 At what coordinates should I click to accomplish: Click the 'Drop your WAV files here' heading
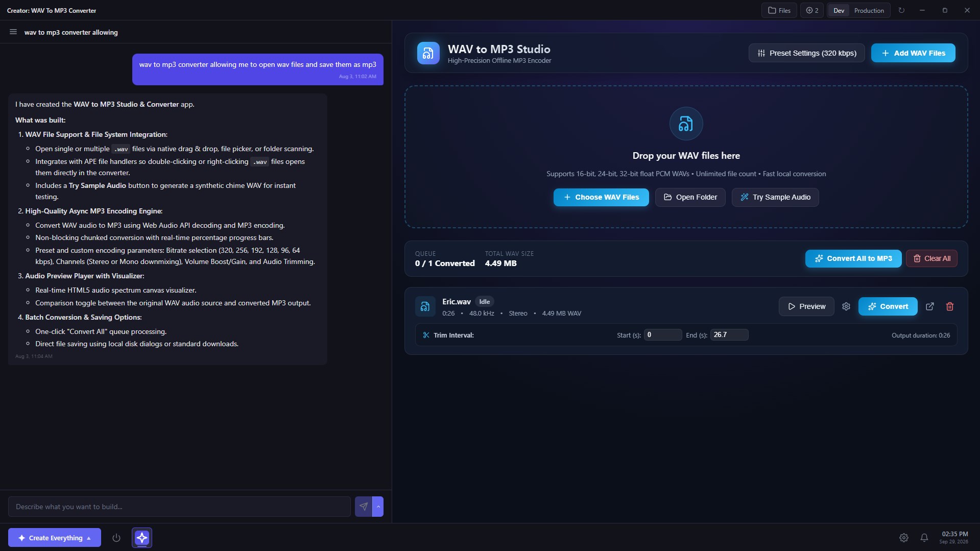pos(686,156)
